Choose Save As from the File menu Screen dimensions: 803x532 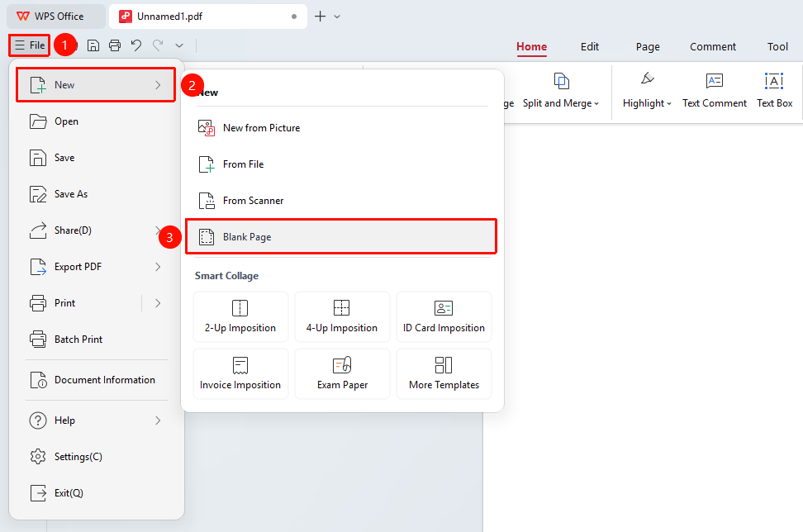click(x=96, y=194)
